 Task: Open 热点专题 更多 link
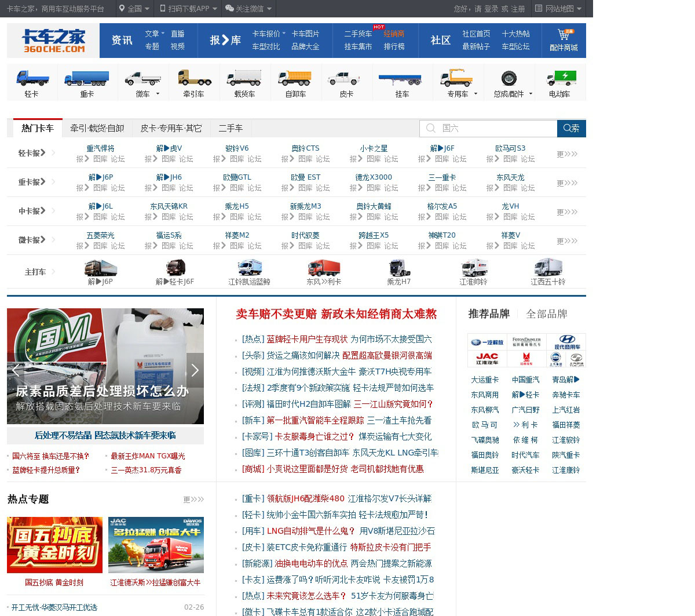(193, 500)
